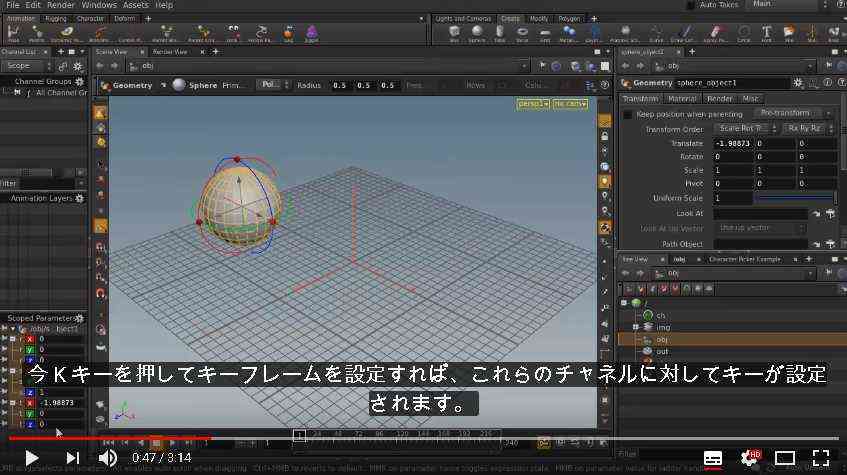This screenshot has width=847, height=475.
Task: Collapse the root node in Tree View
Action: click(623, 303)
